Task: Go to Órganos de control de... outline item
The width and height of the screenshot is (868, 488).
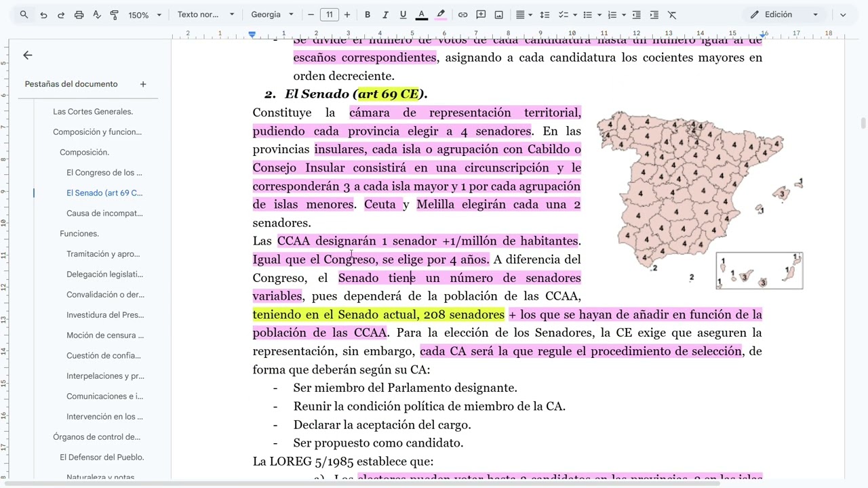Action: point(97,437)
